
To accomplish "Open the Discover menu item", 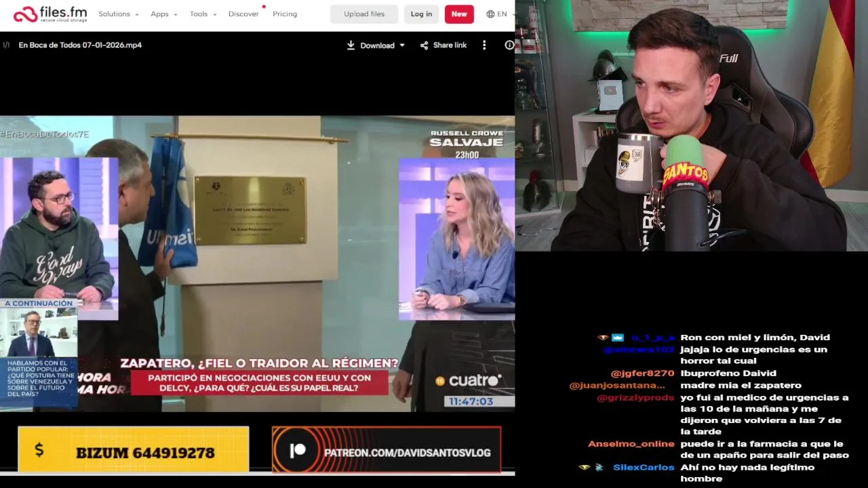I will 243,14.
